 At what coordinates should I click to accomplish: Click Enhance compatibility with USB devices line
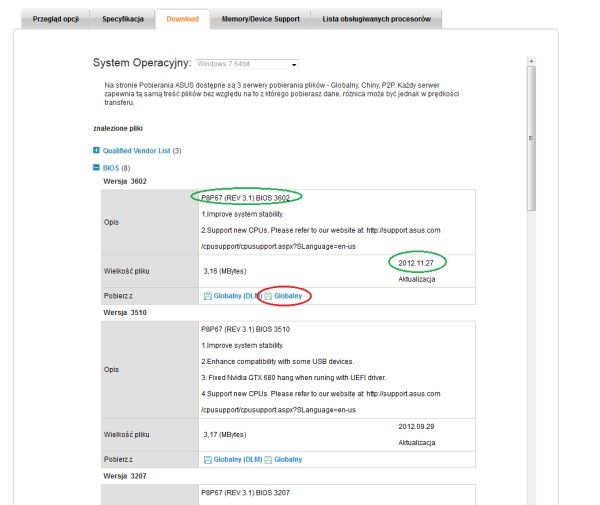tap(277, 362)
